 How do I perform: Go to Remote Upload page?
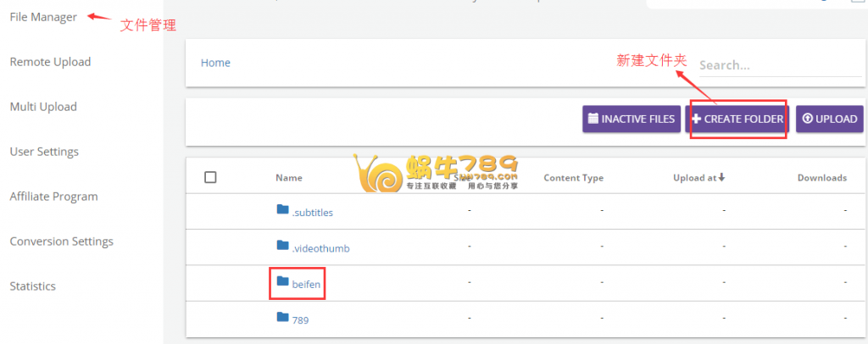pos(50,62)
